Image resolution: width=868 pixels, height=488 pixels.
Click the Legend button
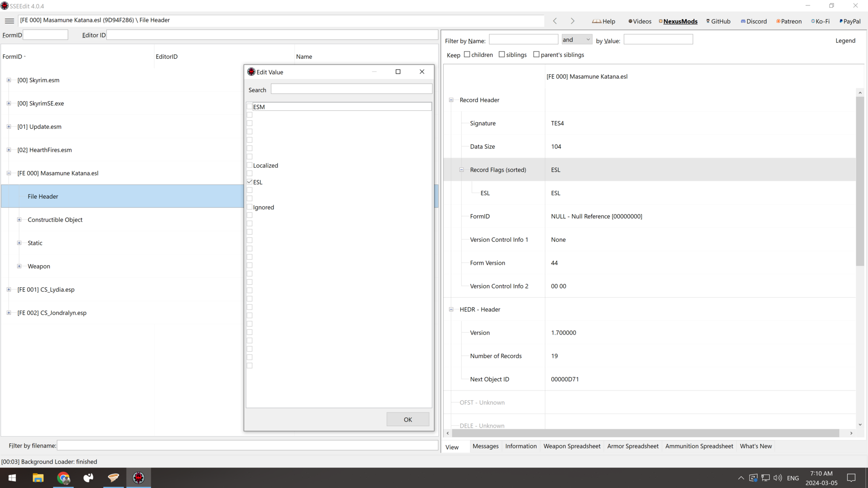pyautogui.click(x=845, y=41)
